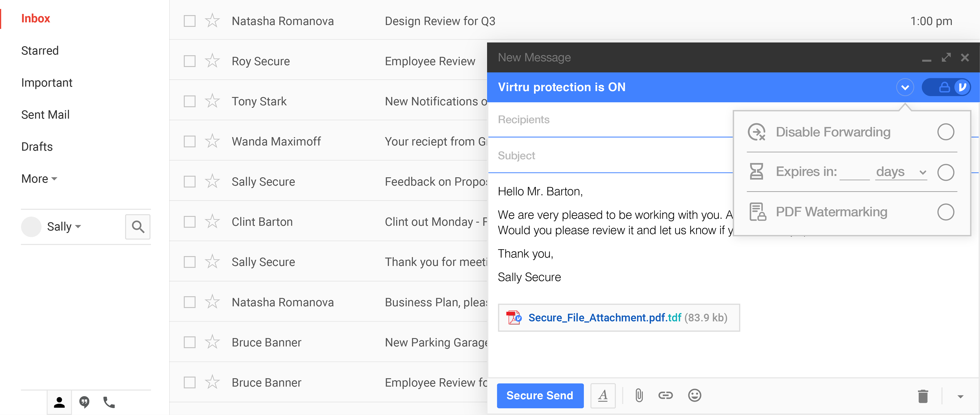The image size is (980, 415).
Task: Select the Tony Stark email checkbox
Action: coord(189,101)
